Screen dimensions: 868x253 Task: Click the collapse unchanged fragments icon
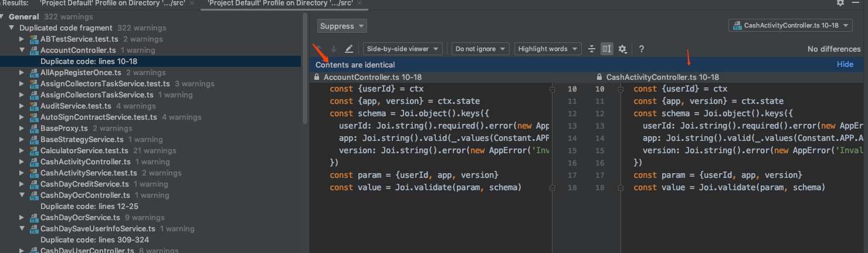point(592,49)
